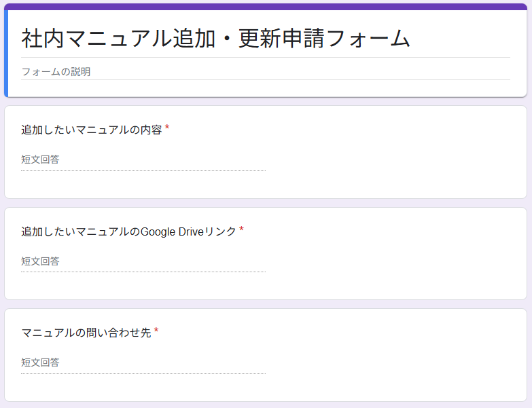Viewport: 532px width, 408px height.
Task: Click the gap between first and second question cards
Action: tap(265, 203)
